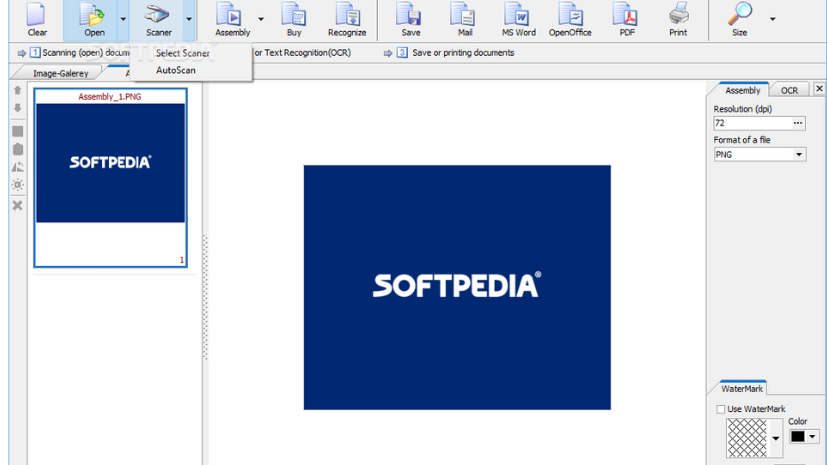This screenshot has width=827, height=465.
Task: Print the document
Action: click(x=678, y=19)
